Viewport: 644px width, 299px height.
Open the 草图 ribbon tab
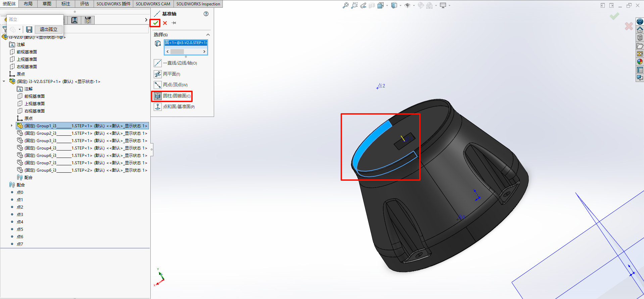tap(47, 4)
